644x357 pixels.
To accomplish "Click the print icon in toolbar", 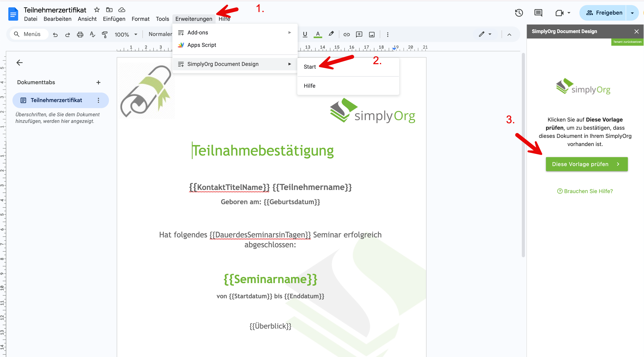I will 80,34.
